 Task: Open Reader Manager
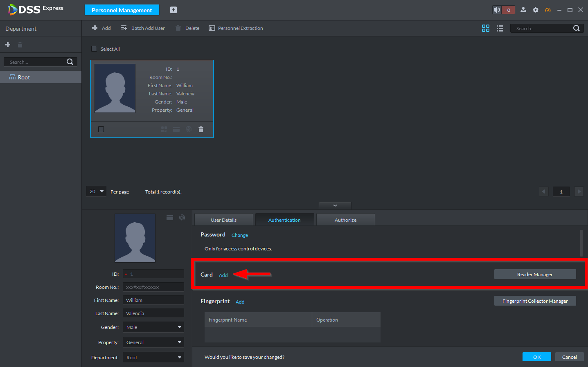[535, 274]
